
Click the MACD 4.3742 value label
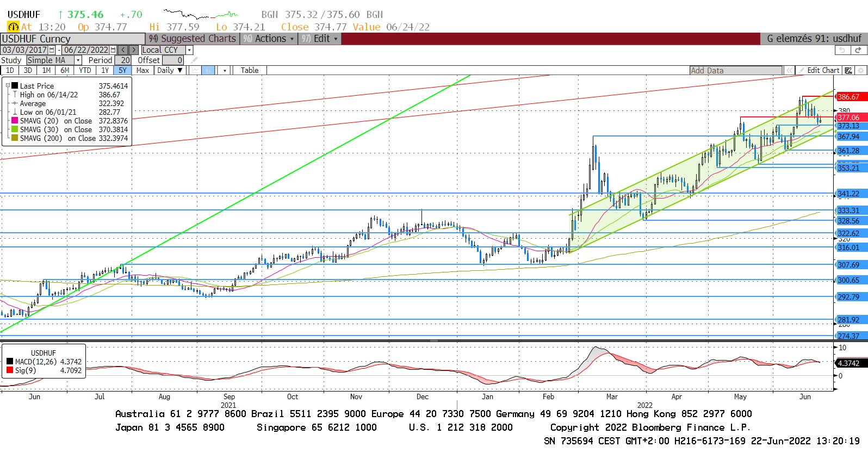[x=850, y=363]
